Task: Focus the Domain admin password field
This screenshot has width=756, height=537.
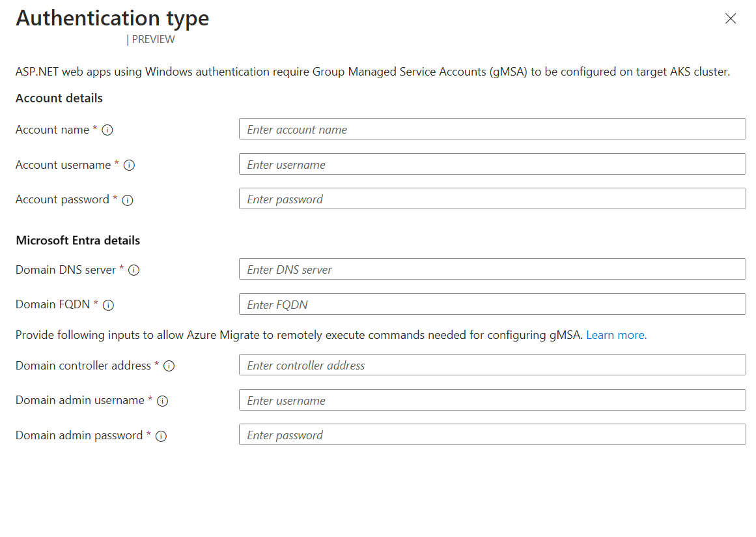Action: (x=492, y=435)
